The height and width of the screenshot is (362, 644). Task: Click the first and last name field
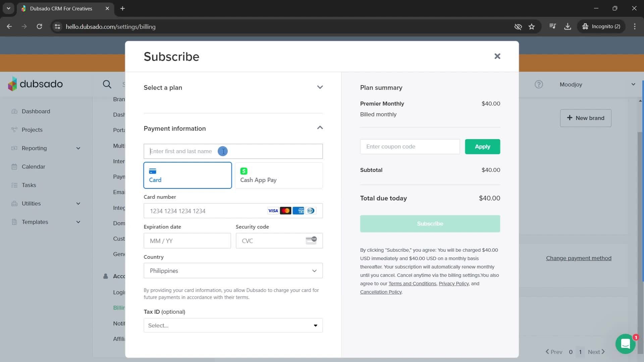tap(233, 151)
